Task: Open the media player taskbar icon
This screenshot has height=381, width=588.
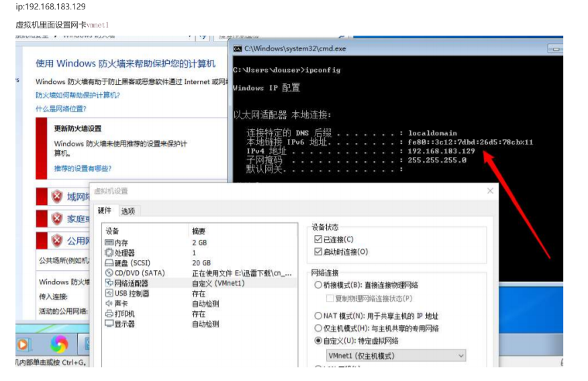Action: tap(23, 344)
